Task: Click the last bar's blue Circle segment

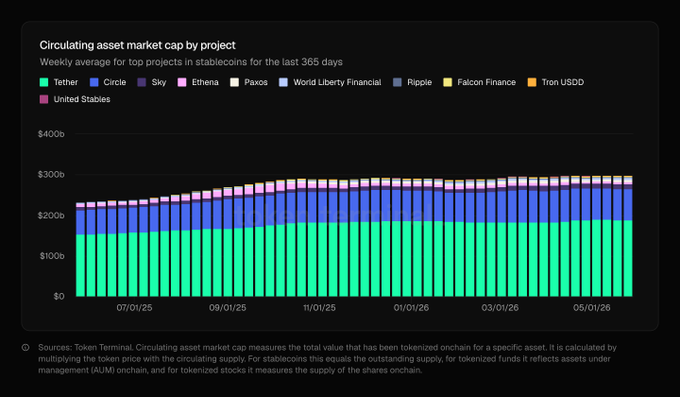Action: [628, 204]
